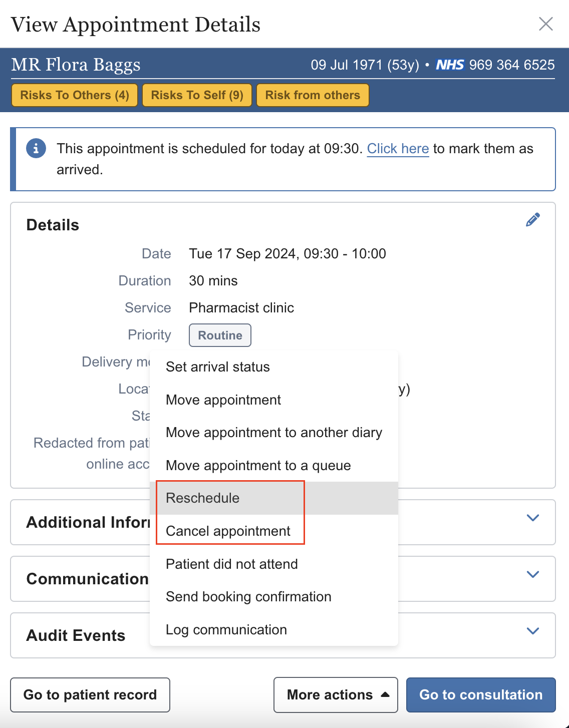
Task: Select Reschedule from the actions menu
Action: pyautogui.click(x=203, y=498)
